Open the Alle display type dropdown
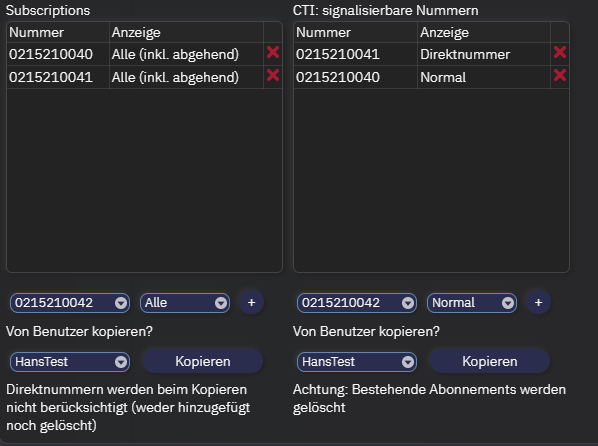Image resolution: width=598 pixels, height=446 pixels. [x=185, y=303]
